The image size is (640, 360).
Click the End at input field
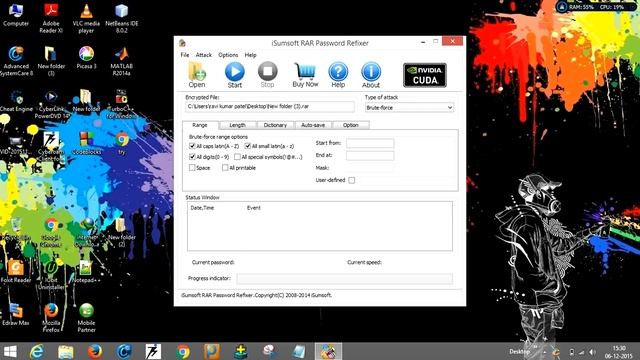point(370,156)
